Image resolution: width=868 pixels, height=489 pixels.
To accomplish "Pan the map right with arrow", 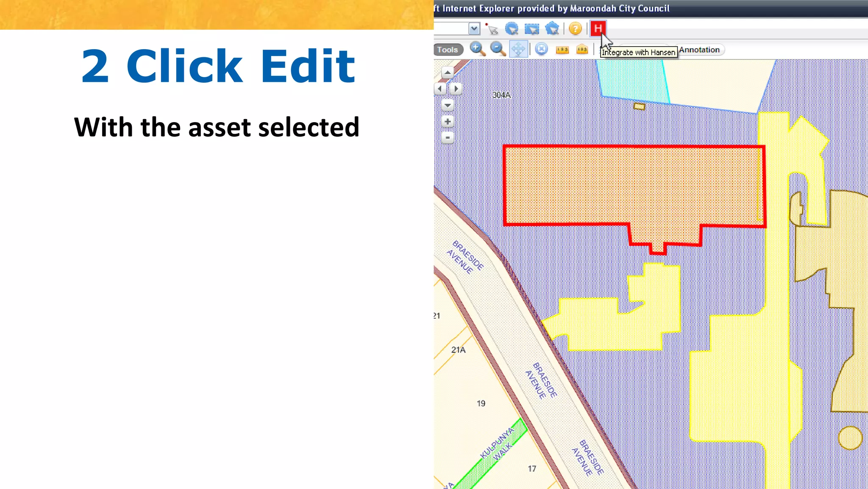I will [x=456, y=89].
